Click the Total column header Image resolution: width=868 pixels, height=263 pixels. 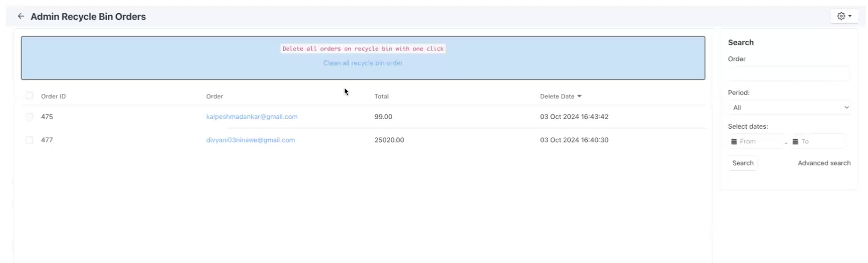pos(382,96)
